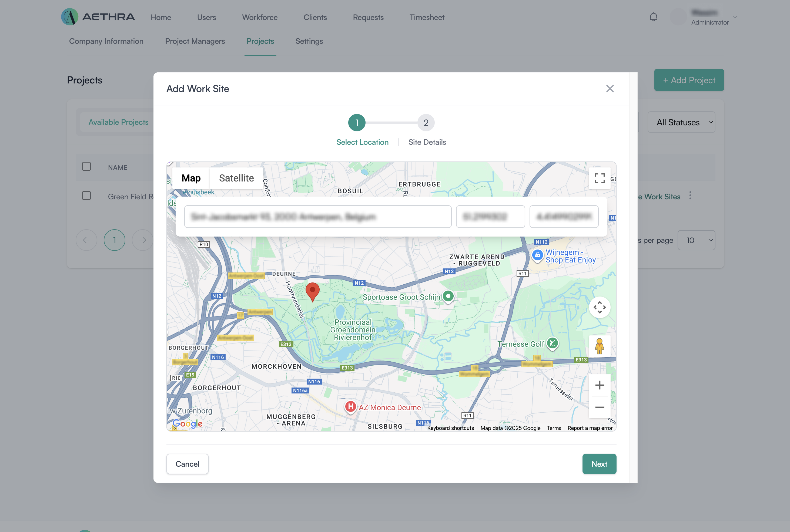
Task: Click the AZ Monica Deurne hospital icon
Action: (x=350, y=406)
